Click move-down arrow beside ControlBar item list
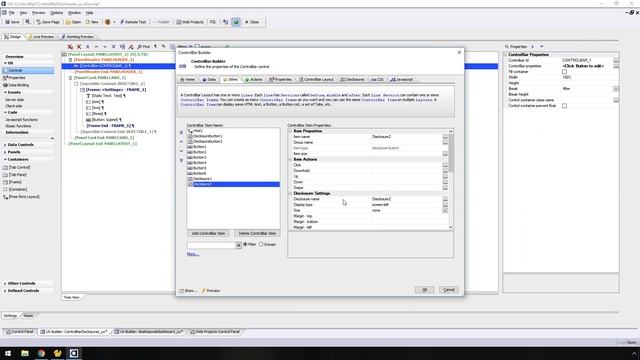This screenshot has width=640, height=360. (182, 151)
